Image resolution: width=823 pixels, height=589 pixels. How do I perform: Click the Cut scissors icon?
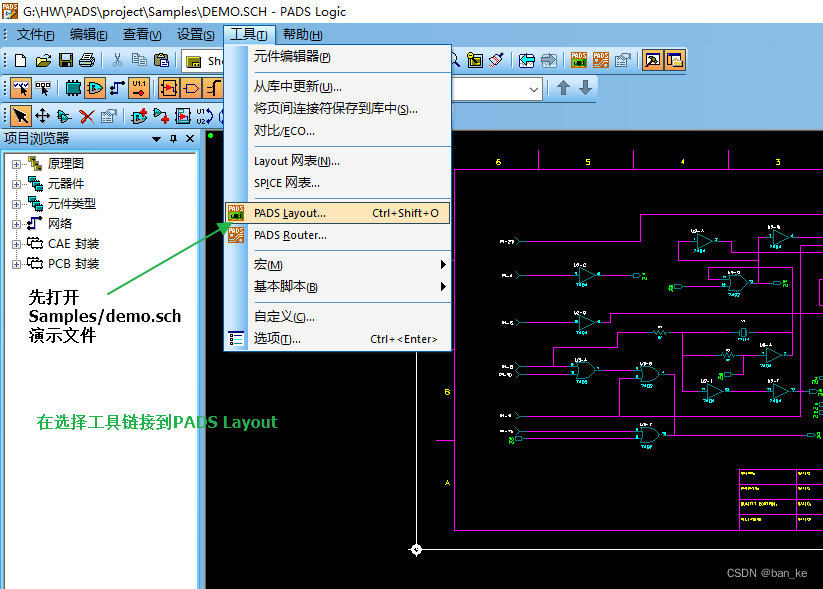tap(120, 59)
